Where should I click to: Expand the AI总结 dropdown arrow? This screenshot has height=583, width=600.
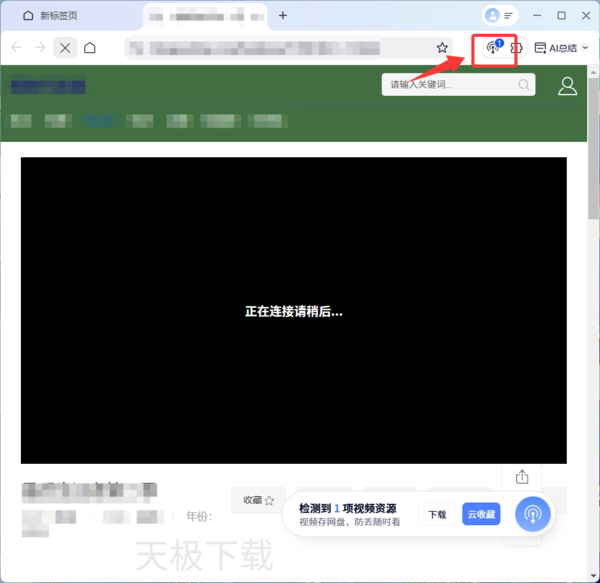tap(585, 48)
